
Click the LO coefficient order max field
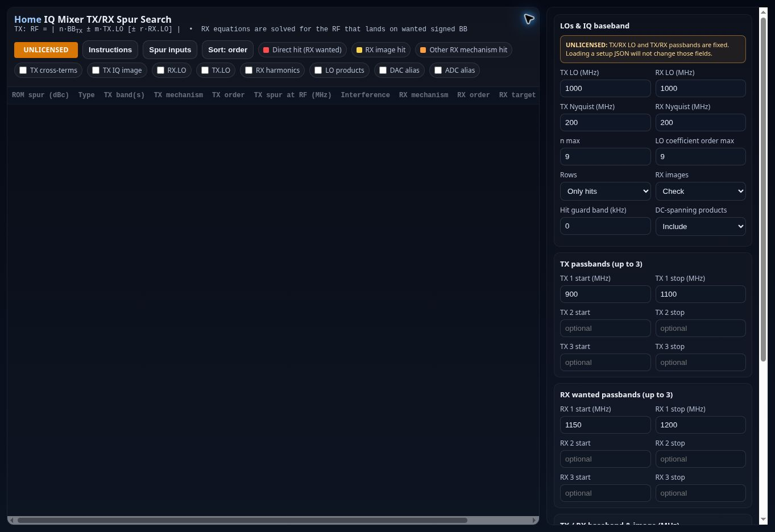click(x=701, y=157)
